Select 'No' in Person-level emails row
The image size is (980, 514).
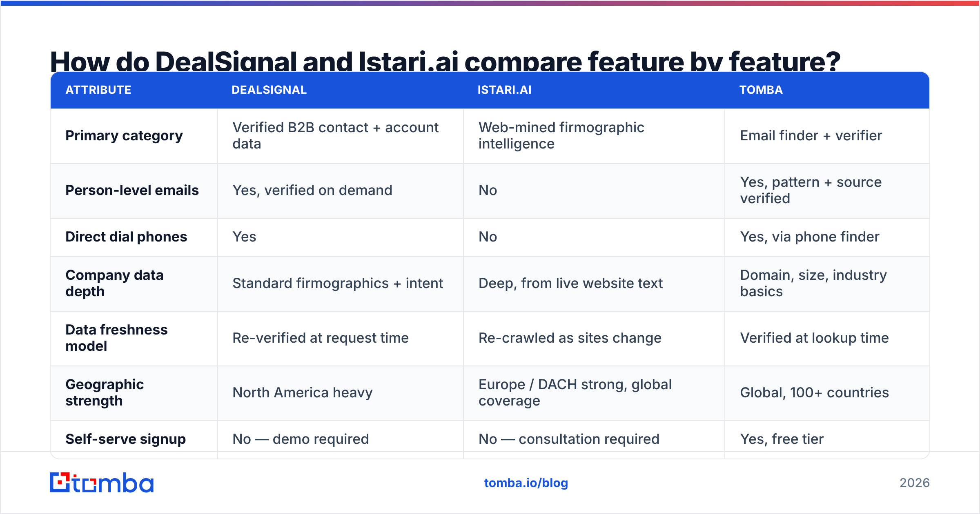488,190
